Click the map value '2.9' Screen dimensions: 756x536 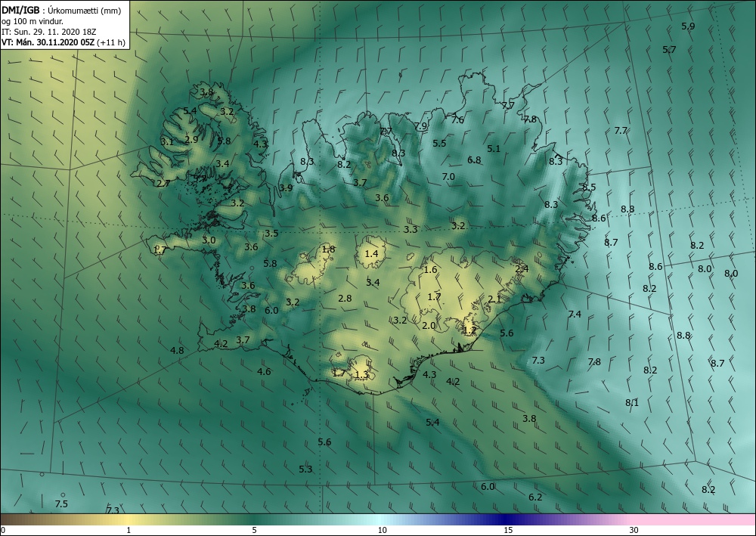pyautogui.click(x=191, y=140)
